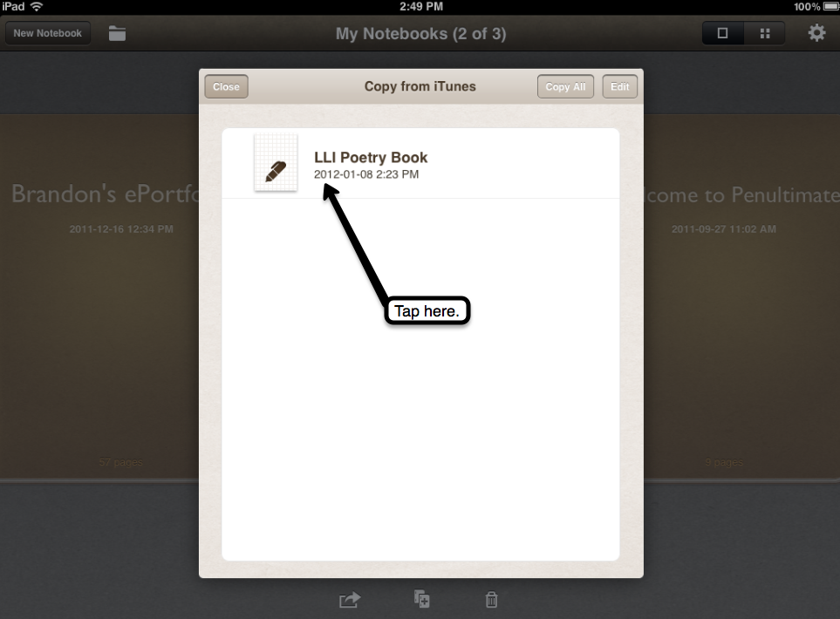Tap the Wi-Fi status icon
The width and height of the screenshot is (840, 619).
tap(37, 6)
